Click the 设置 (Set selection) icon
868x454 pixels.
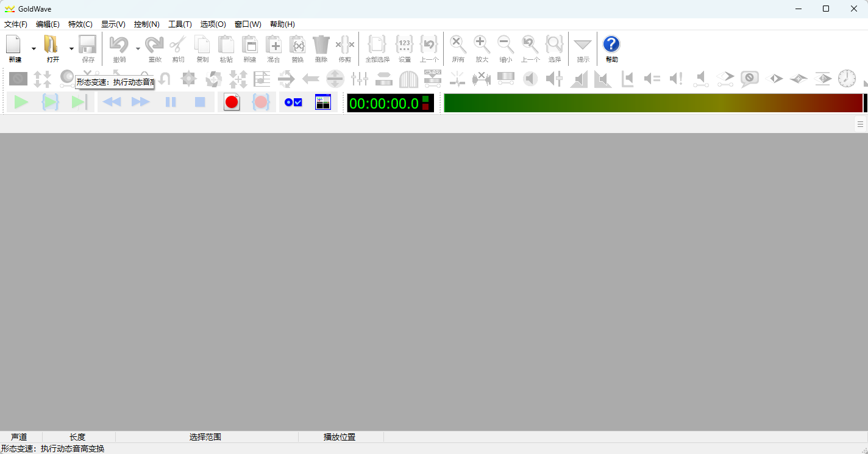pos(405,48)
